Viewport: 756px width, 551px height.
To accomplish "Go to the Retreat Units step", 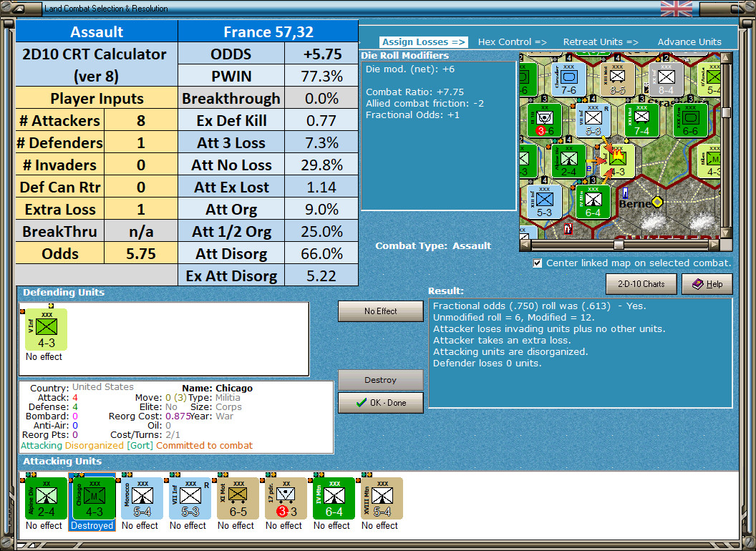I will click(x=601, y=42).
